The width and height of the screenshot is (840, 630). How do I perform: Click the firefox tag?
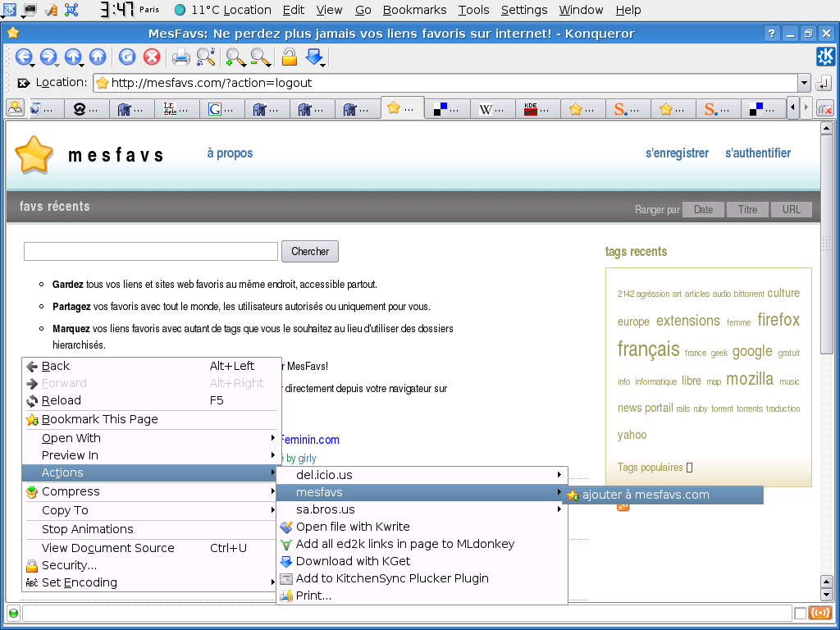point(778,320)
